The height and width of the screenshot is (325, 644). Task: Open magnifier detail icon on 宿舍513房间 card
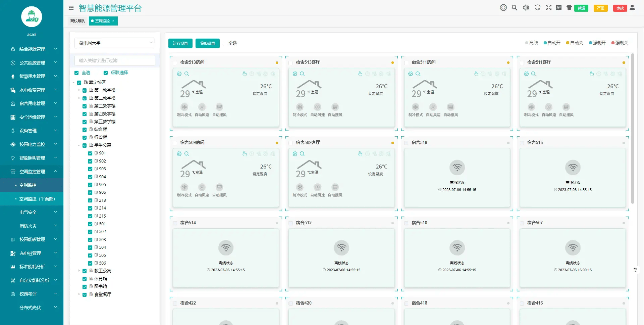(x=187, y=74)
